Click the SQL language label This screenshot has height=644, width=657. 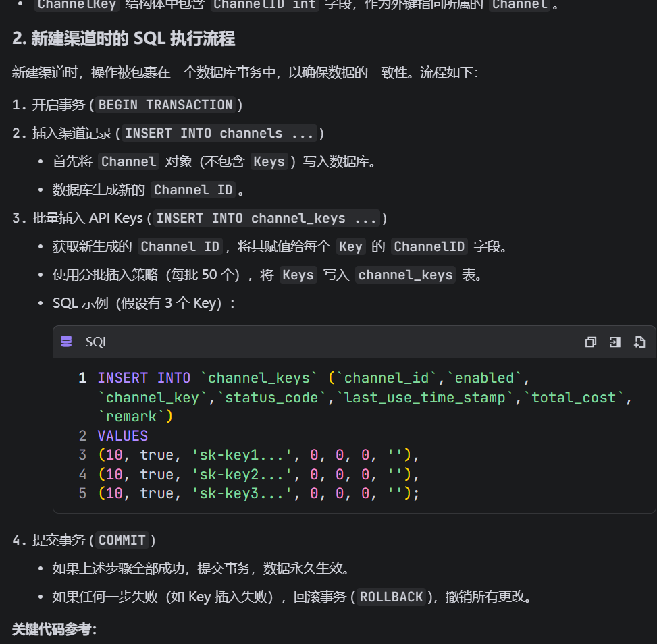pyautogui.click(x=97, y=342)
